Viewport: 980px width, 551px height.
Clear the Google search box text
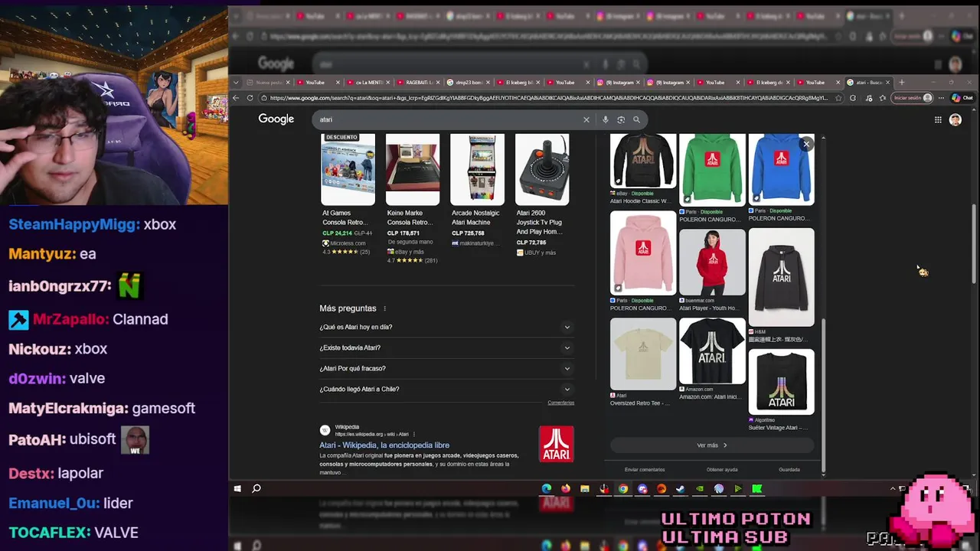point(586,119)
